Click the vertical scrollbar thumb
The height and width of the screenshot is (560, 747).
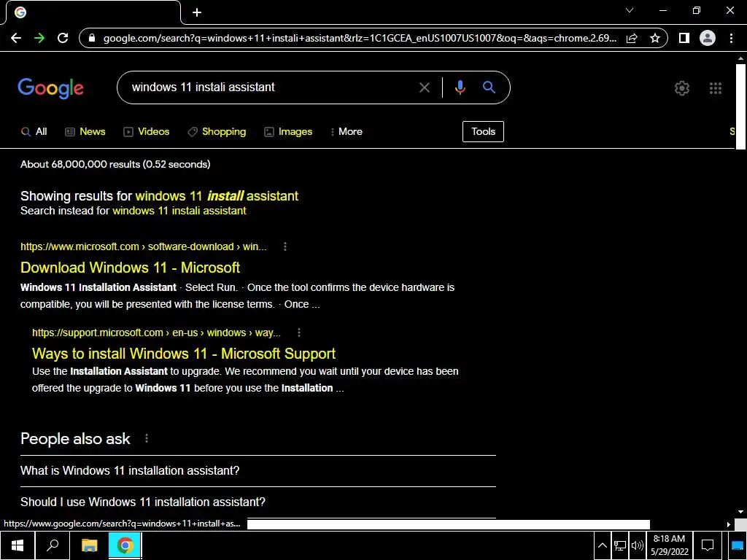pyautogui.click(x=740, y=106)
